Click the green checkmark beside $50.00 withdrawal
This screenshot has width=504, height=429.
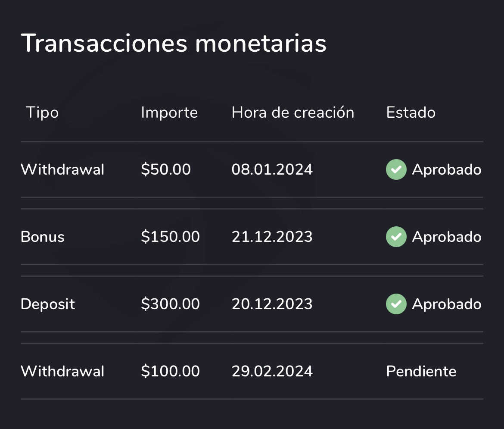point(396,169)
